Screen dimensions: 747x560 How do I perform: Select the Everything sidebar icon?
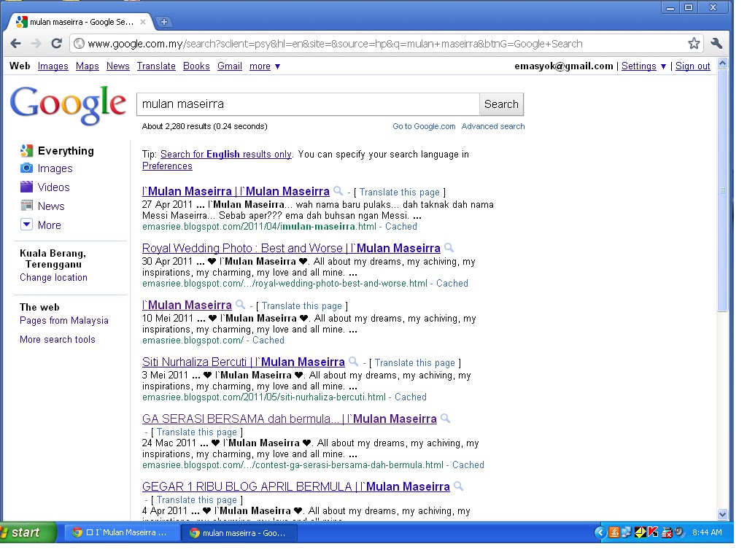tap(26, 151)
